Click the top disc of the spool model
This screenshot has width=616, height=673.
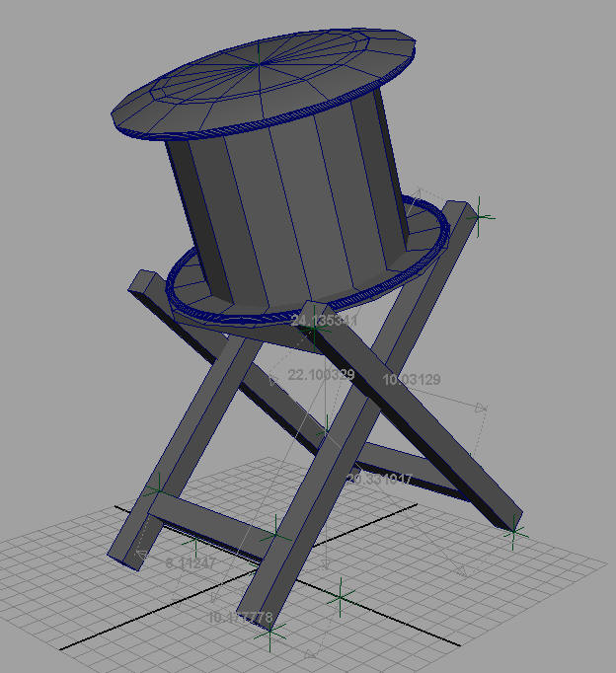pos(264,84)
